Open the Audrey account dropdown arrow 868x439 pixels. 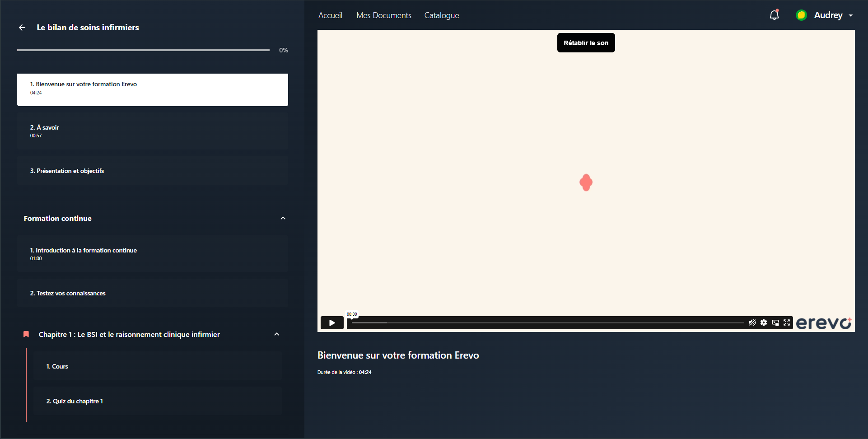coord(851,15)
